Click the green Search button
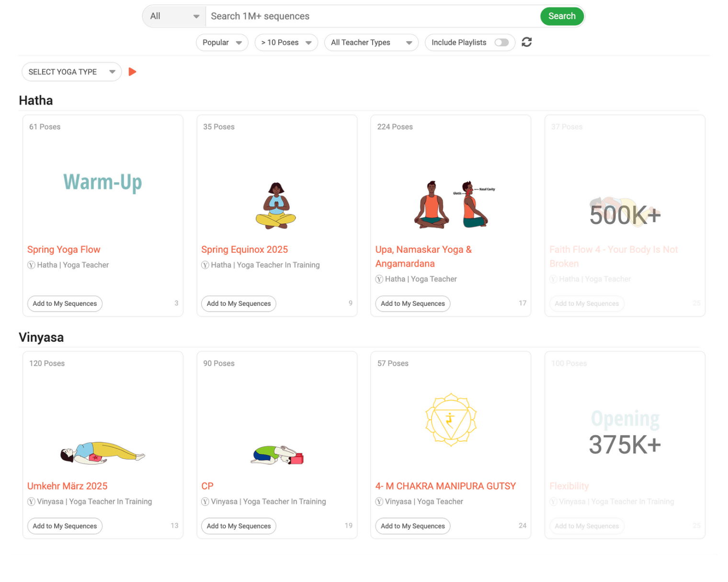728x582 pixels. 561,16
